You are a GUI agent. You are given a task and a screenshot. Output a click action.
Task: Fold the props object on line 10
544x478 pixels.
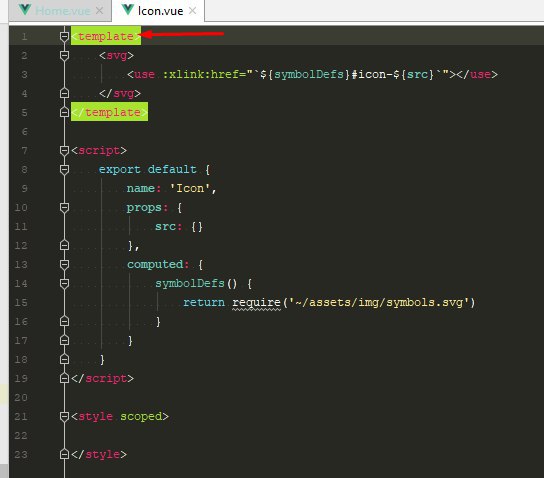(x=64, y=207)
